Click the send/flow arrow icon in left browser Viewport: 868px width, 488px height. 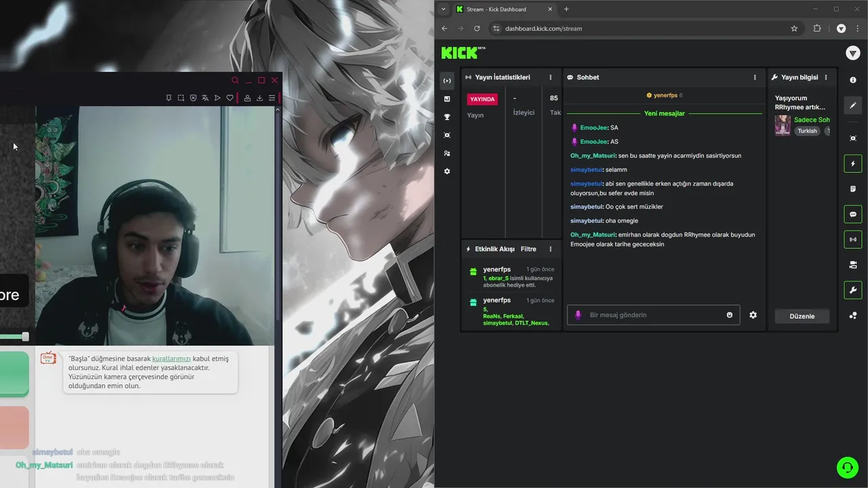pos(218,98)
